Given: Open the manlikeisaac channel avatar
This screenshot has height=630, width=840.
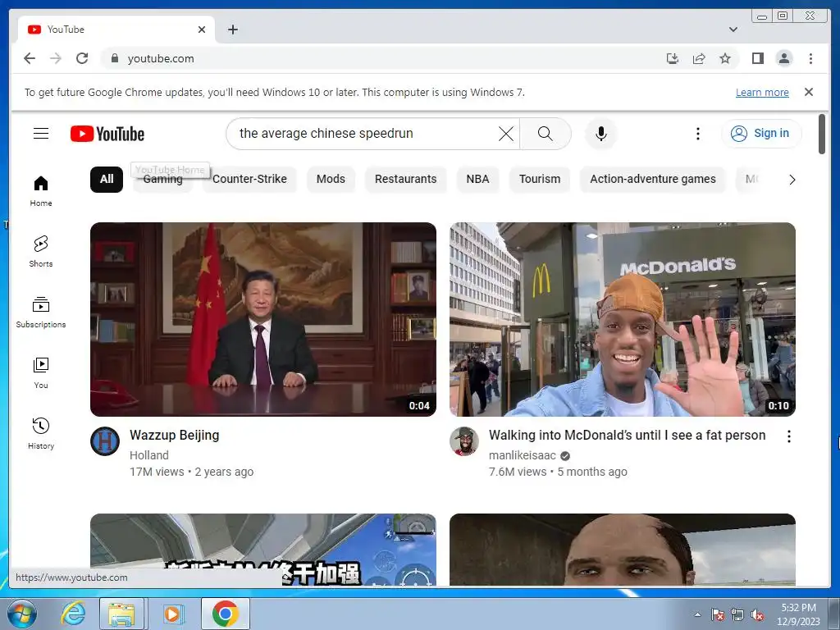Looking at the screenshot, I should click(x=464, y=441).
